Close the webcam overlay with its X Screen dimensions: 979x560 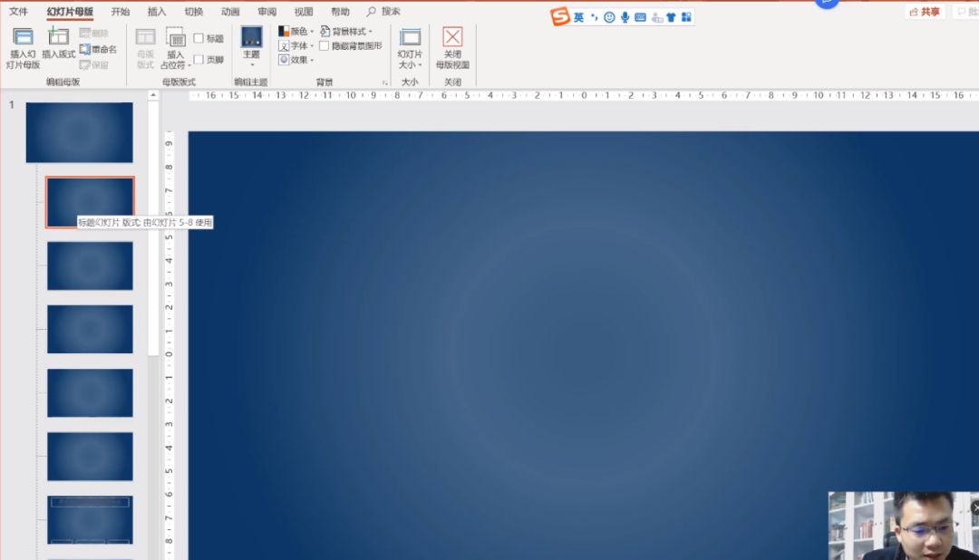point(974,507)
